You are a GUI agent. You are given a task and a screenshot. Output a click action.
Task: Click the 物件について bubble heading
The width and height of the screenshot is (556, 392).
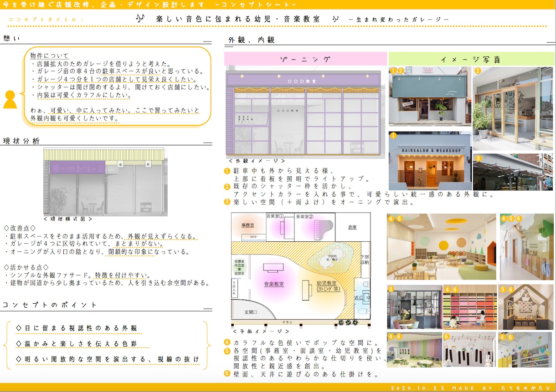[50, 56]
